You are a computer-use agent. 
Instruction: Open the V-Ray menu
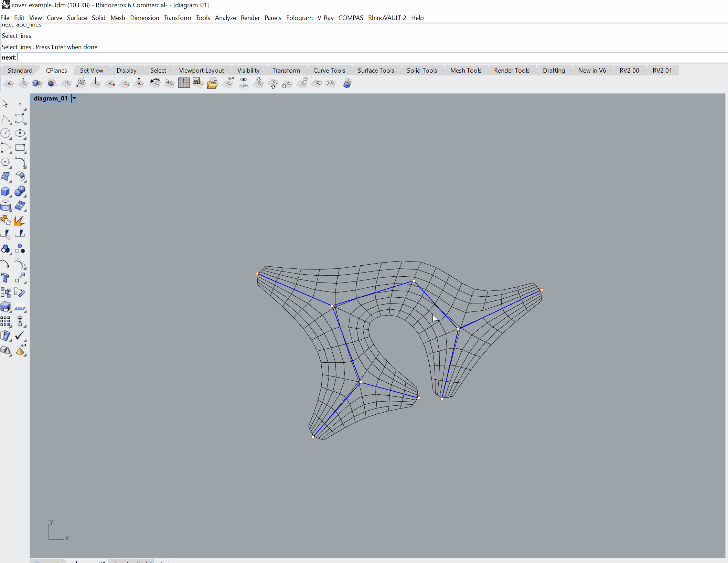coord(325,18)
